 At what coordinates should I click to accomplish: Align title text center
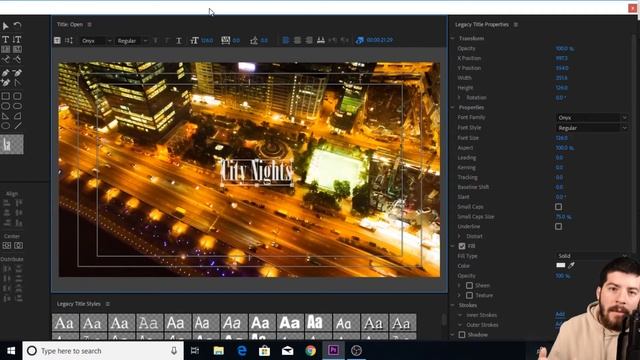click(x=298, y=40)
